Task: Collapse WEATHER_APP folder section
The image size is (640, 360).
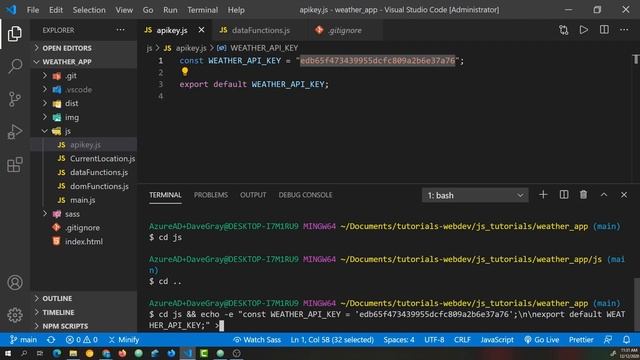Action: [x=84, y=62]
